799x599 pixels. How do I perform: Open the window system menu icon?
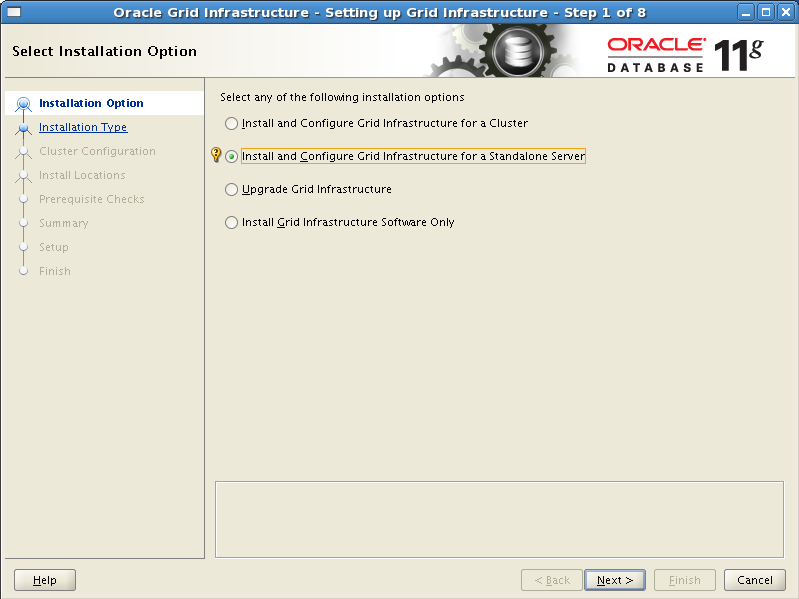click(14, 12)
